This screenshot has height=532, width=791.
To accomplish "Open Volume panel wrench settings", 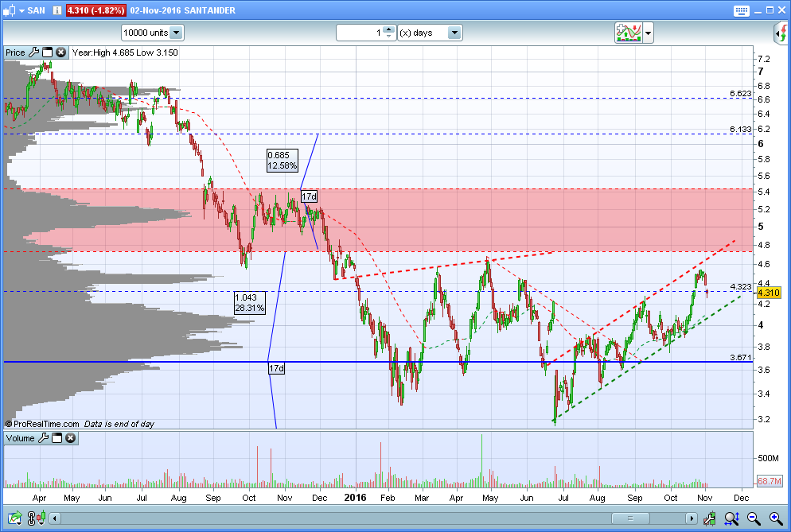I will [x=44, y=437].
